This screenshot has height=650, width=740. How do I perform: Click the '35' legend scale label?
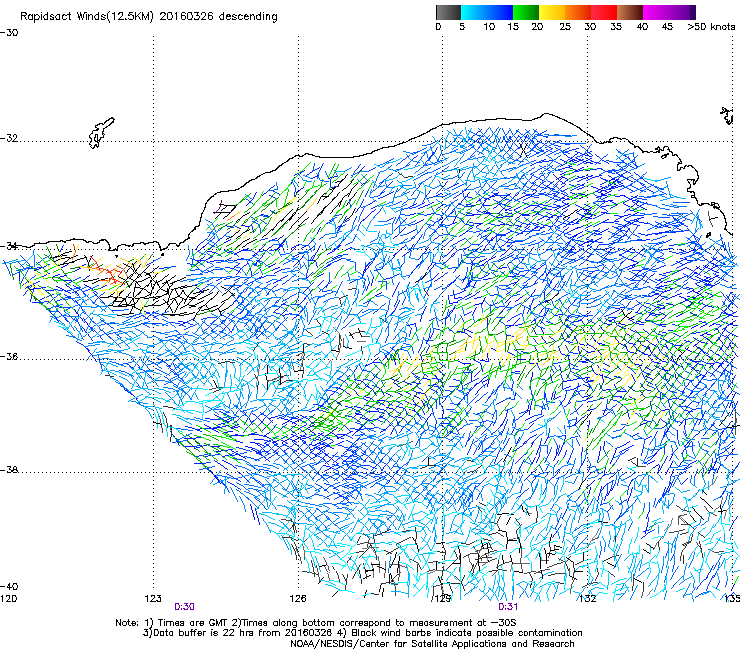616,27
